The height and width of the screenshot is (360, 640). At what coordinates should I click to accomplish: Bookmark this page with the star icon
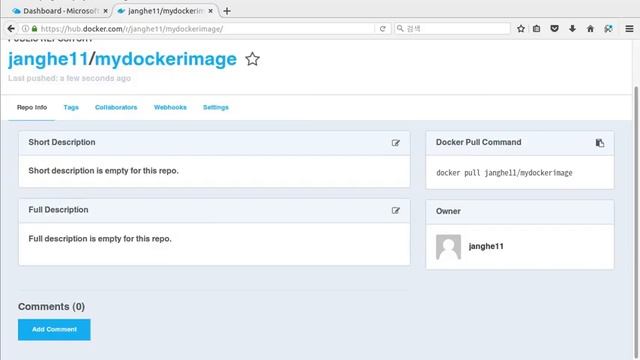coord(521,29)
